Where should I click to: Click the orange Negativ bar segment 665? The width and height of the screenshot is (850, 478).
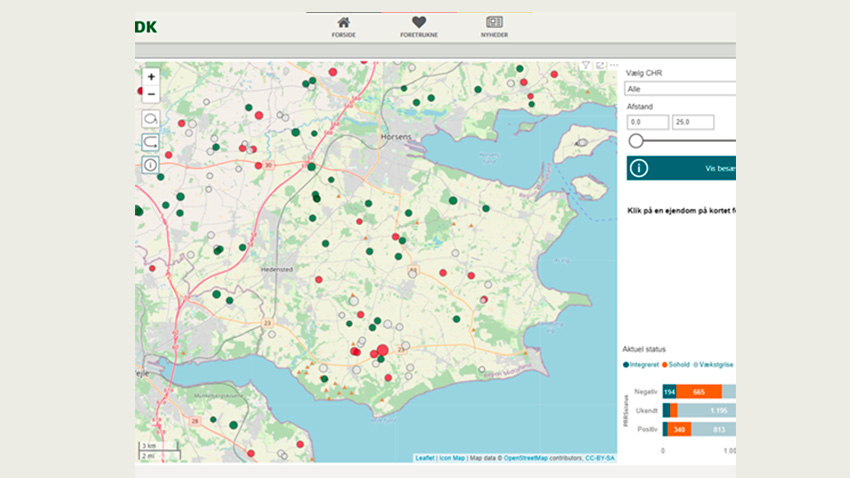click(699, 392)
